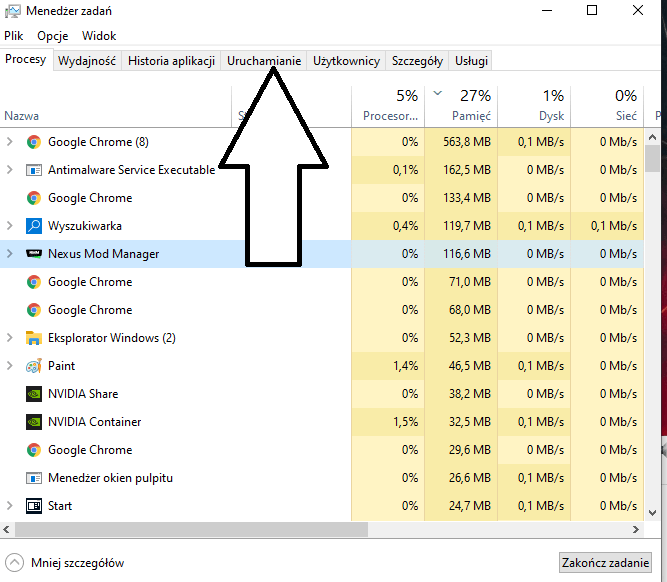Open the Użytkownicy tab
This screenshot has height=582, width=667.
347,61
